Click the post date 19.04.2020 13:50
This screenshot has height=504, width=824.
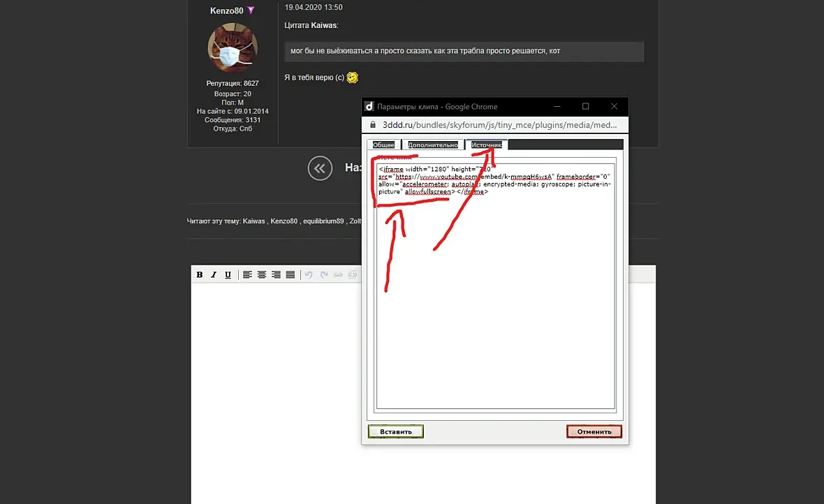coord(314,8)
